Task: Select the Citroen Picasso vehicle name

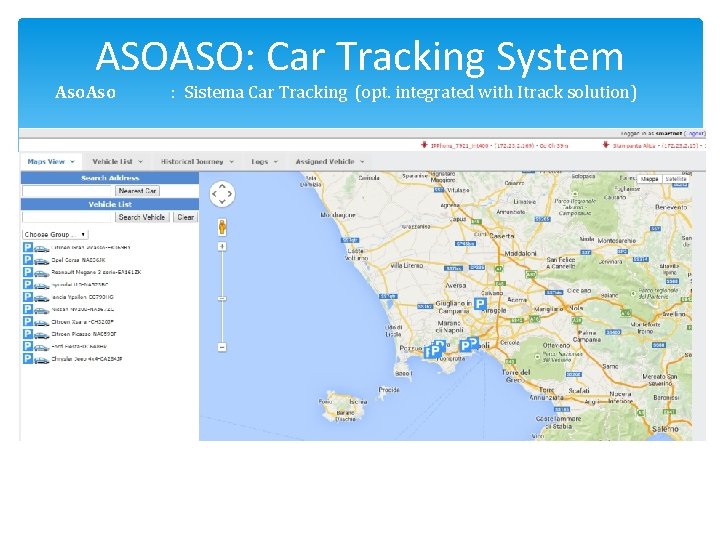Action: point(84,334)
